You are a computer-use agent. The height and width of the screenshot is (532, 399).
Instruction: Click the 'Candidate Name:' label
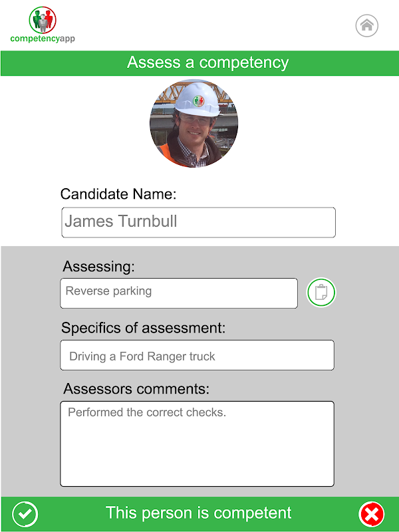point(118,194)
